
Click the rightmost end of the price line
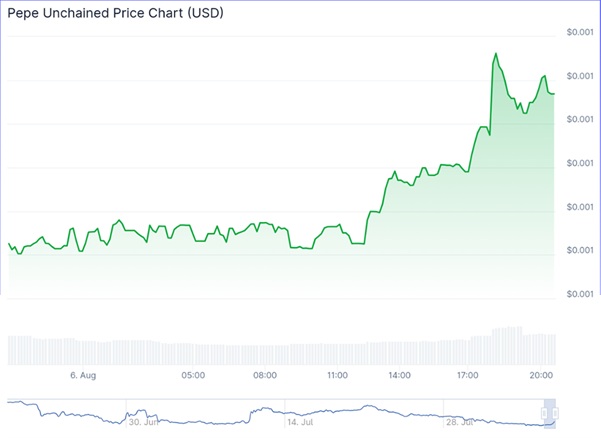(554, 94)
